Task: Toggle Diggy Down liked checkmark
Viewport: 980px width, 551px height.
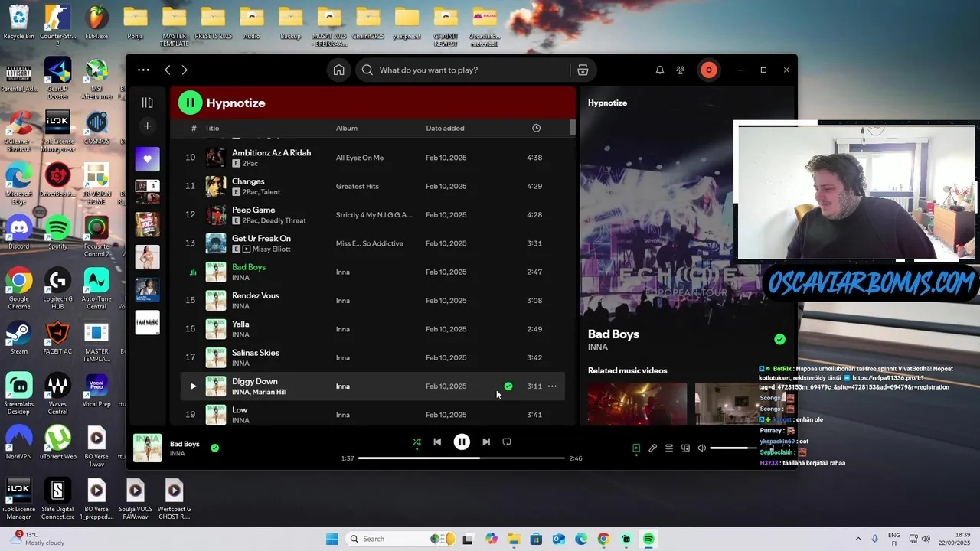Action: tap(508, 386)
